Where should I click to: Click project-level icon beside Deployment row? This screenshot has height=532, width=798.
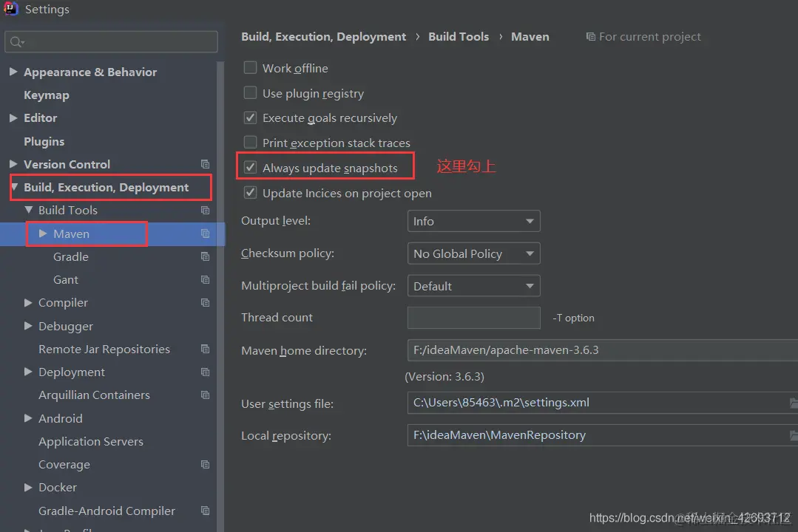pyautogui.click(x=205, y=372)
